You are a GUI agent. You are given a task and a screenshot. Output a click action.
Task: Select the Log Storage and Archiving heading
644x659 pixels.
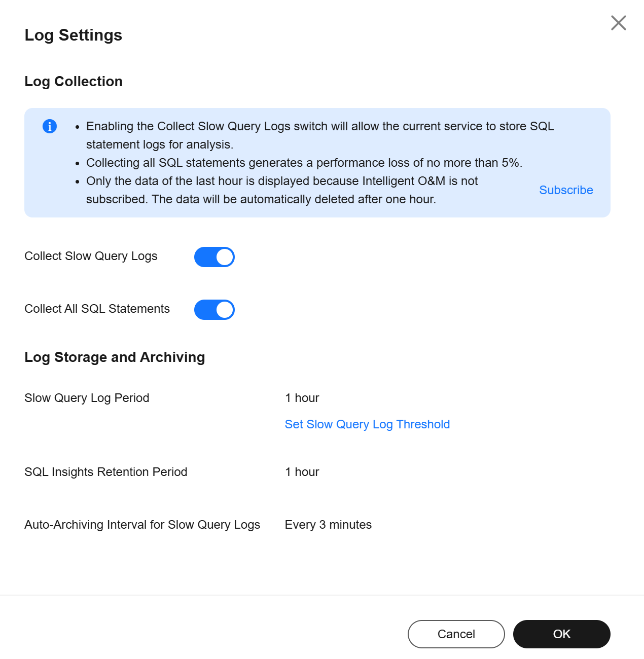tap(115, 357)
